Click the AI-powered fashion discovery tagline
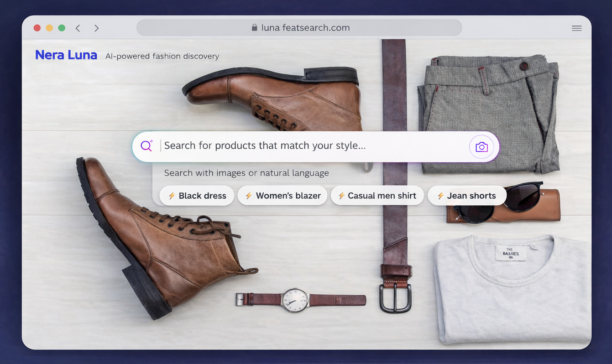The width and height of the screenshot is (612, 364). click(x=162, y=56)
